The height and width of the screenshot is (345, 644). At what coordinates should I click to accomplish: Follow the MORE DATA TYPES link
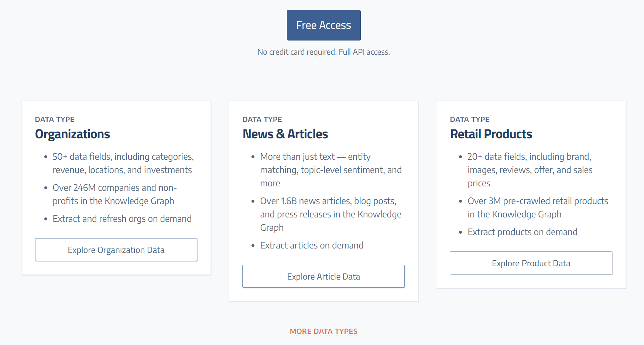(323, 331)
